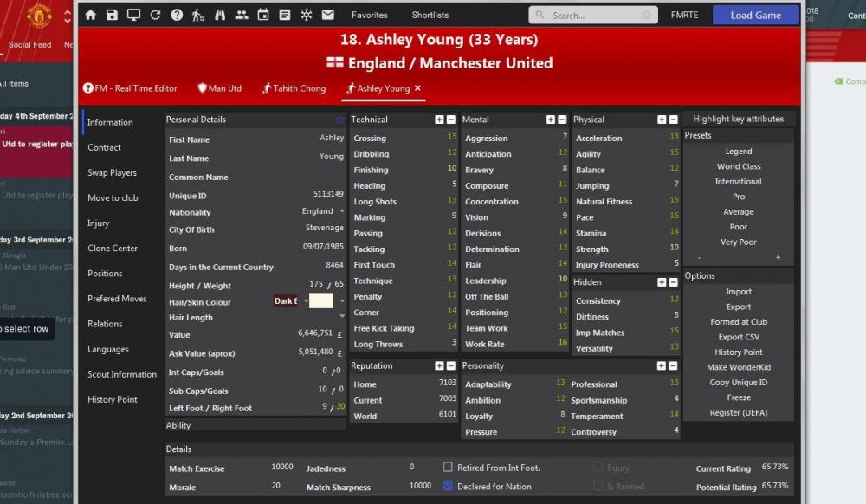Decrease Technical attributes with the minus icon
The image size is (866, 504).
[450, 120]
